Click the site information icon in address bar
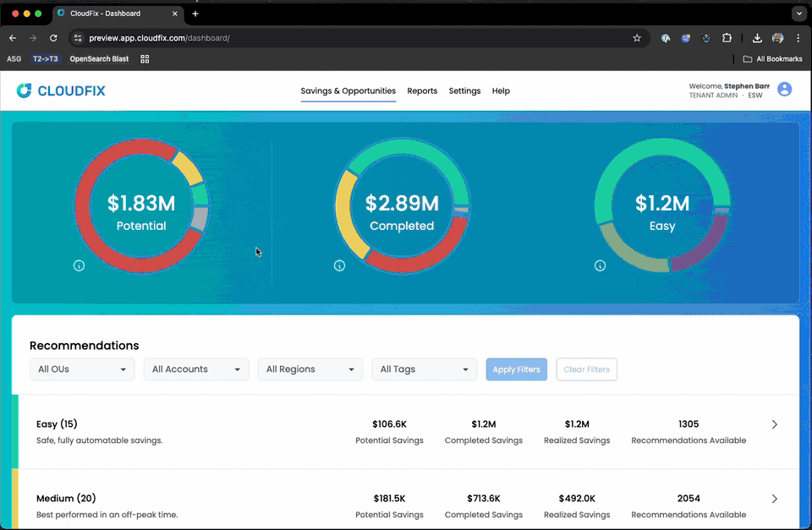The image size is (812, 530). pos(78,38)
